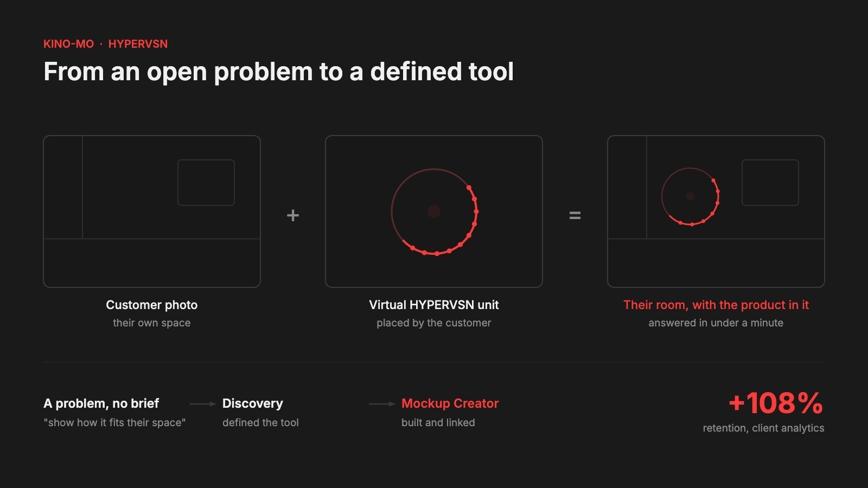The image size is (868, 488).
Task: Click the '+108%' retention figure
Action: 776,403
